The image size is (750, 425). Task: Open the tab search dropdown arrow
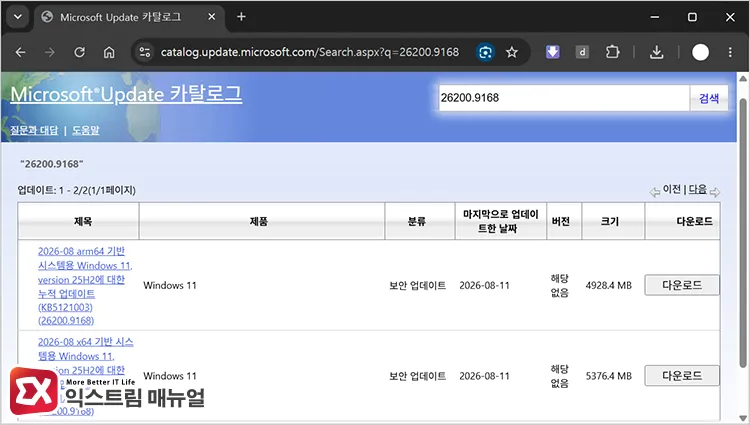[18, 17]
